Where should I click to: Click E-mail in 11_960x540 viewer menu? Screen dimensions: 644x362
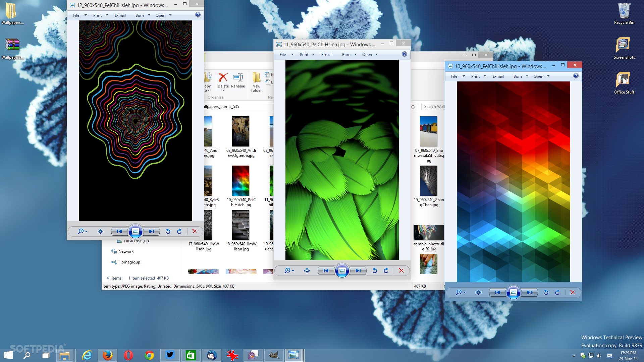pyautogui.click(x=327, y=55)
